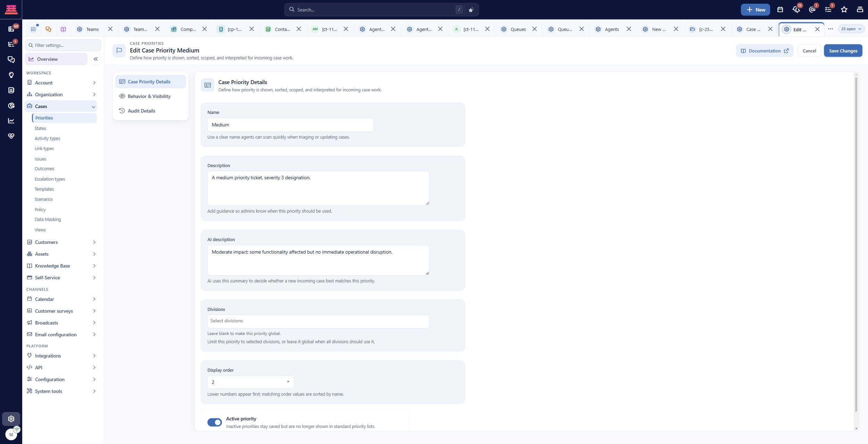Open the Priorities settings item

pyautogui.click(x=64, y=118)
